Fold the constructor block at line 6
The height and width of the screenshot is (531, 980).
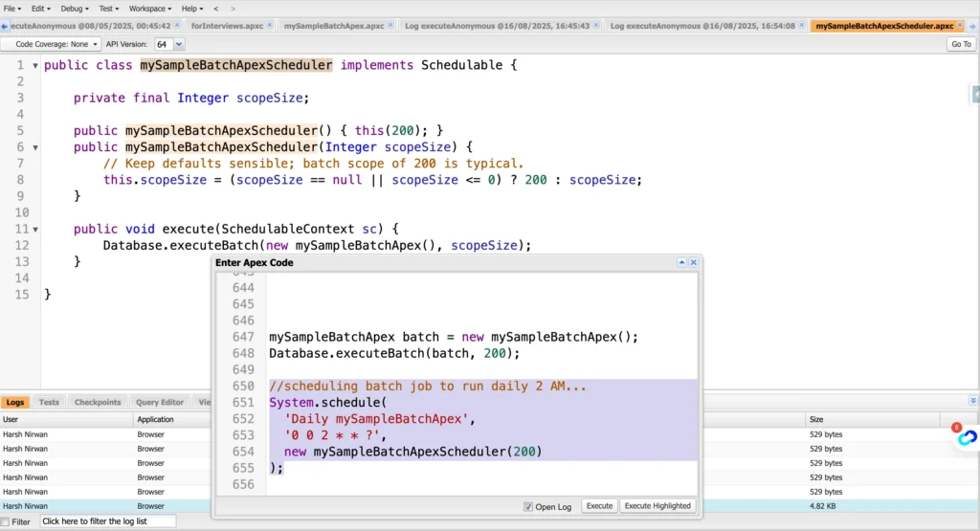(35, 147)
